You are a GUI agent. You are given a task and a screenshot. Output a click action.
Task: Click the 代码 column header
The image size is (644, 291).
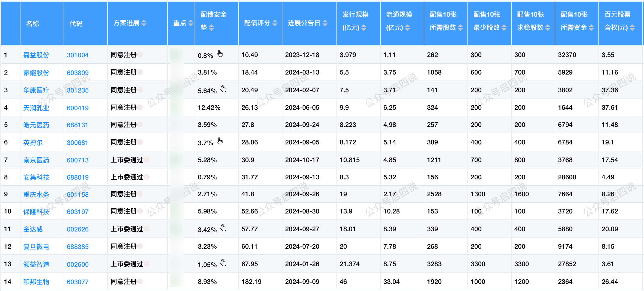76,23
